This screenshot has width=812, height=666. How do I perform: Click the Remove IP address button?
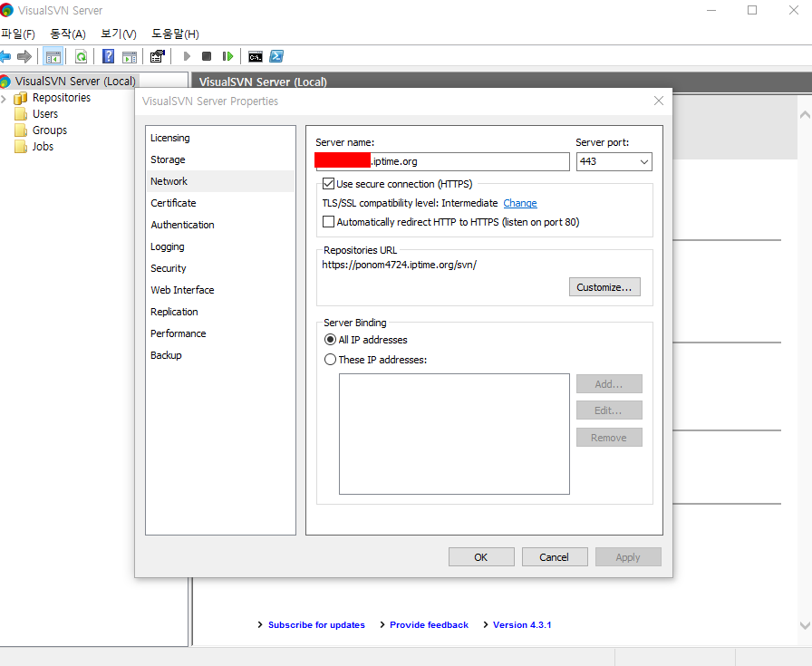tap(609, 437)
